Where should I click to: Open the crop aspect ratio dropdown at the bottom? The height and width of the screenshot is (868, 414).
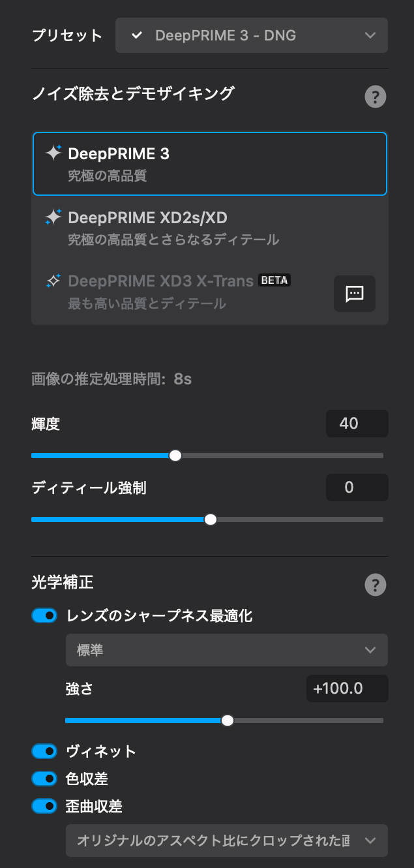pyautogui.click(x=226, y=841)
